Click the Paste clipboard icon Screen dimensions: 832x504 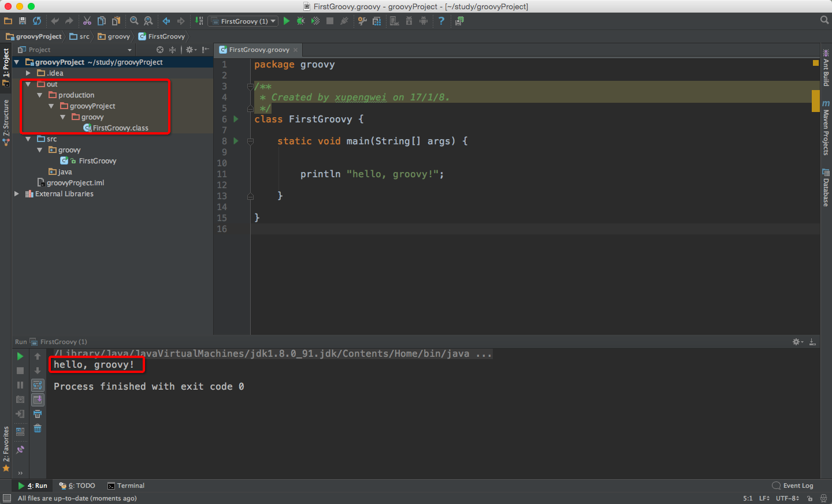click(x=116, y=21)
